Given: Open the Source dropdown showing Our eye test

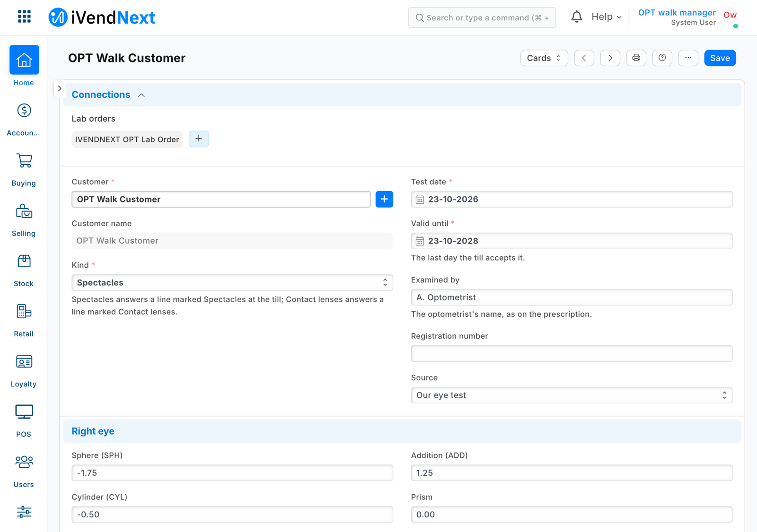Looking at the screenshot, I should click(x=572, y=395).
